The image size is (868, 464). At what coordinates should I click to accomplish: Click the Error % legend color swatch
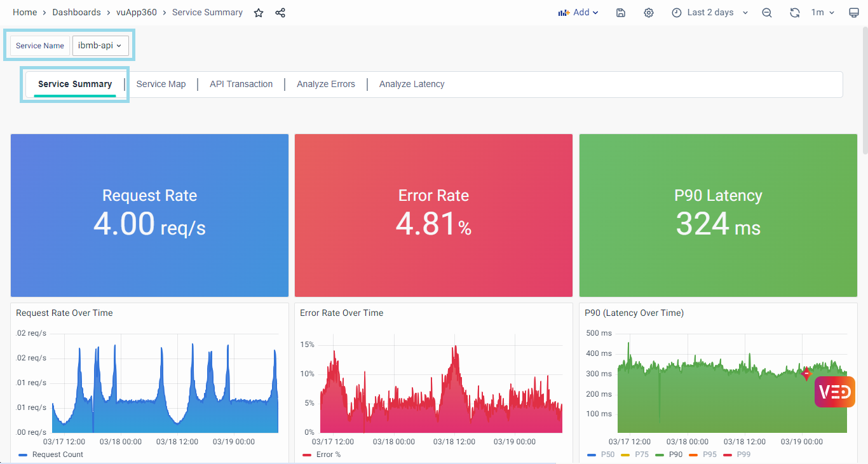coord(307,455)
